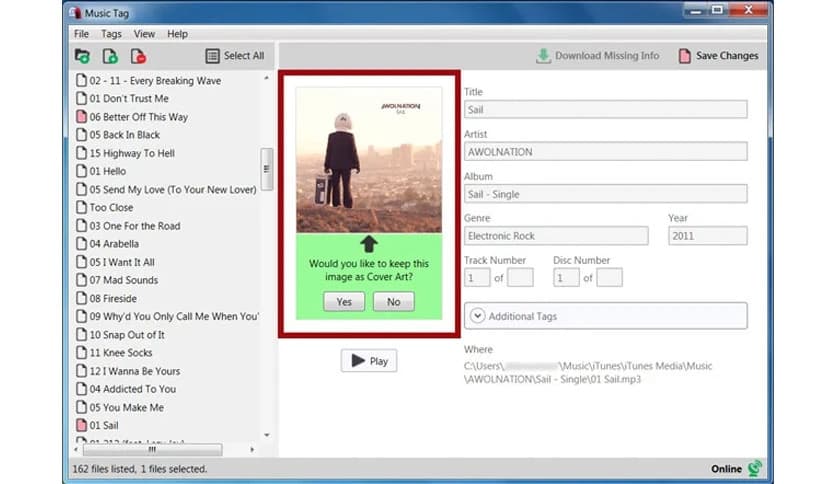836x484 pixels.
Task: Play the selected track
Action: pos(369,361)
